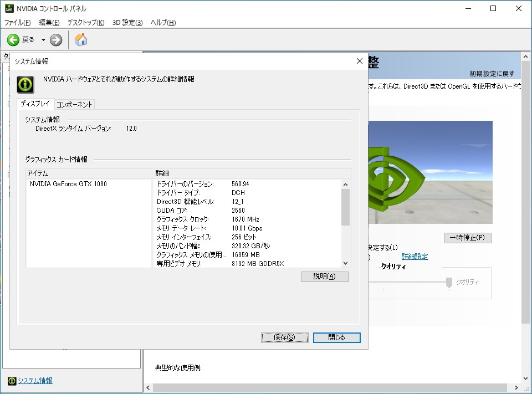Image resolution: width=532 pixels, height=394 pixels.
Task: Click the グラフィックス クロック 1670 MHz row
Action: [x=248, y=219]
